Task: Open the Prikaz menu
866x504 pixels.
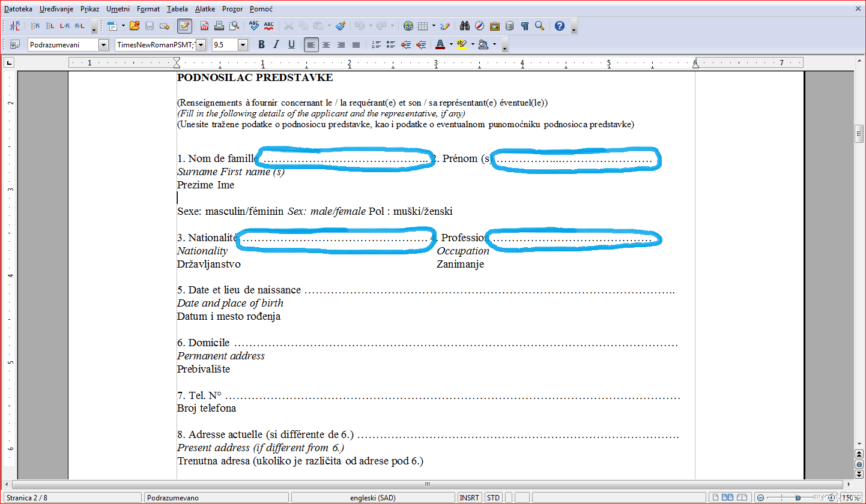Action: pos(89,9)
